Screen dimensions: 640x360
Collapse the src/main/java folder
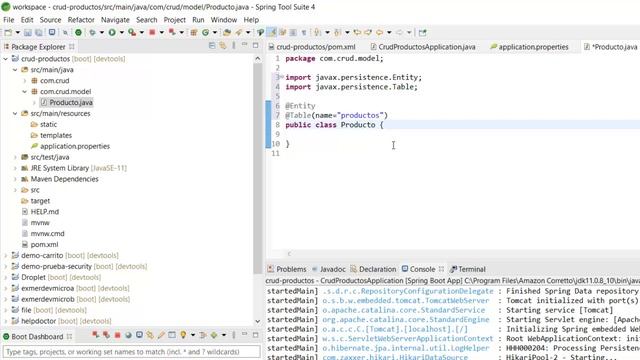coord(15,70)
